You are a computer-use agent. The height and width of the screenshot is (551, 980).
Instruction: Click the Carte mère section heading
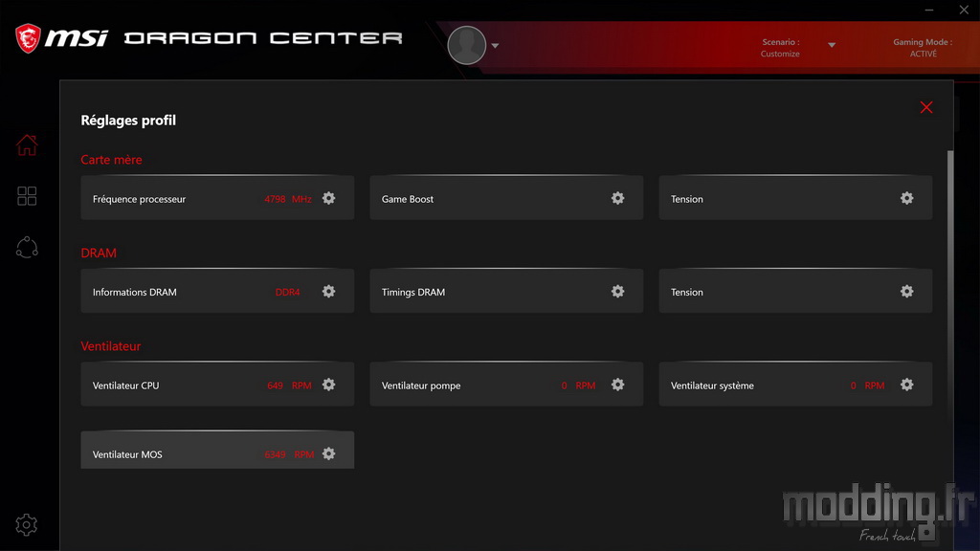(111, 160)
